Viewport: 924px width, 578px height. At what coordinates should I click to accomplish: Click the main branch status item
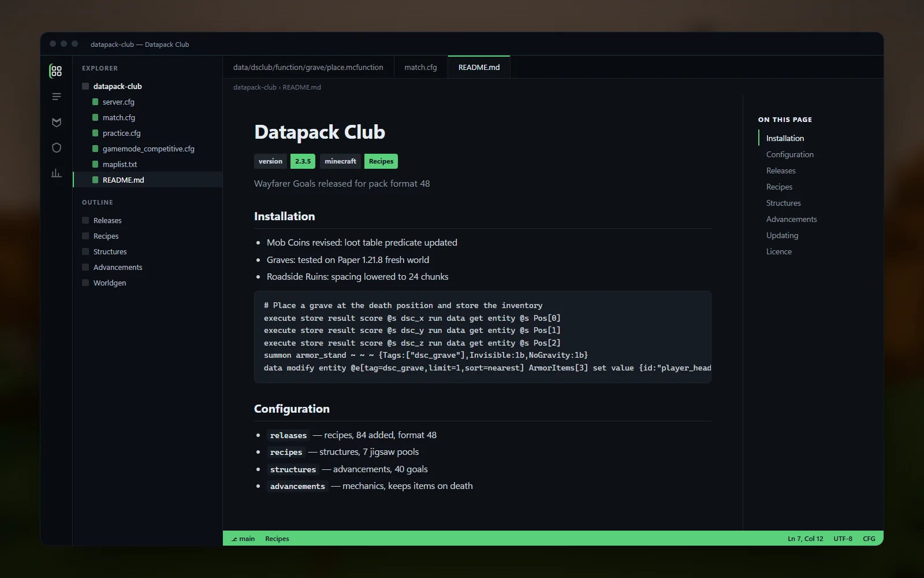[243, 539]
